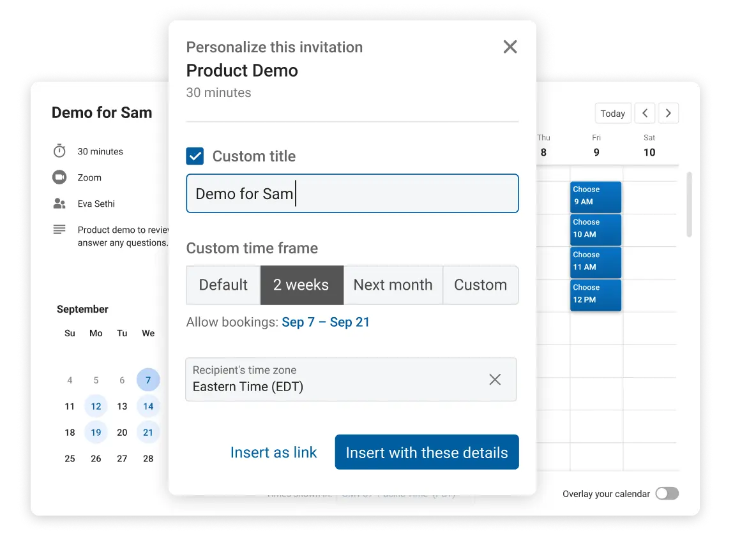Viewport: 756px width, 536px height.
Task: Click the stopwatch duration icon
Action: pyautogui.click(x=59, y=151)
